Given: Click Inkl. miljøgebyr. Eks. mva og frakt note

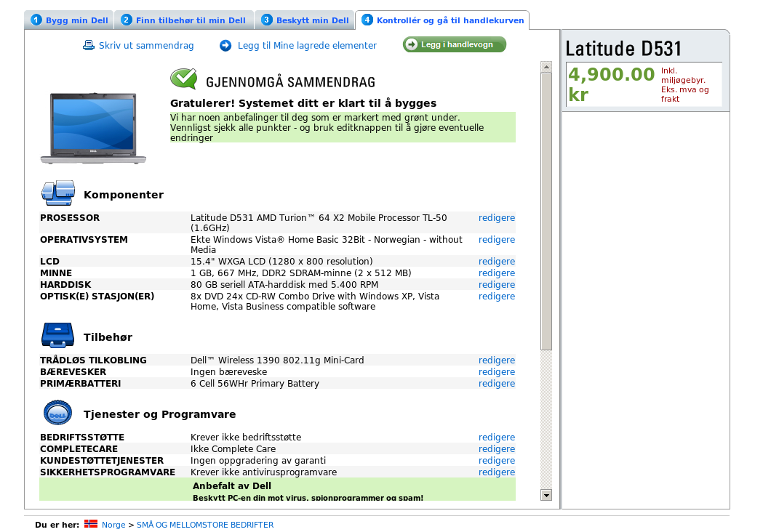Looking at the screenshot, I should 684,84.
